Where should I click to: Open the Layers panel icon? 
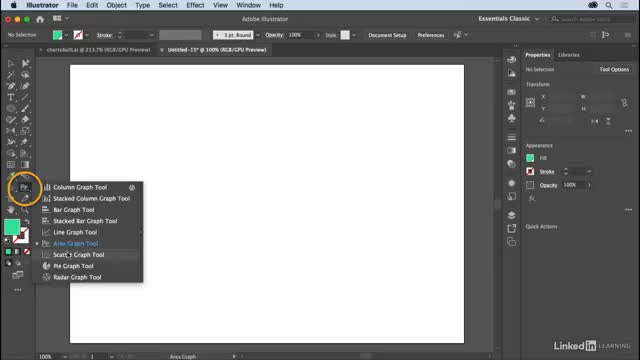pos(511,215)
